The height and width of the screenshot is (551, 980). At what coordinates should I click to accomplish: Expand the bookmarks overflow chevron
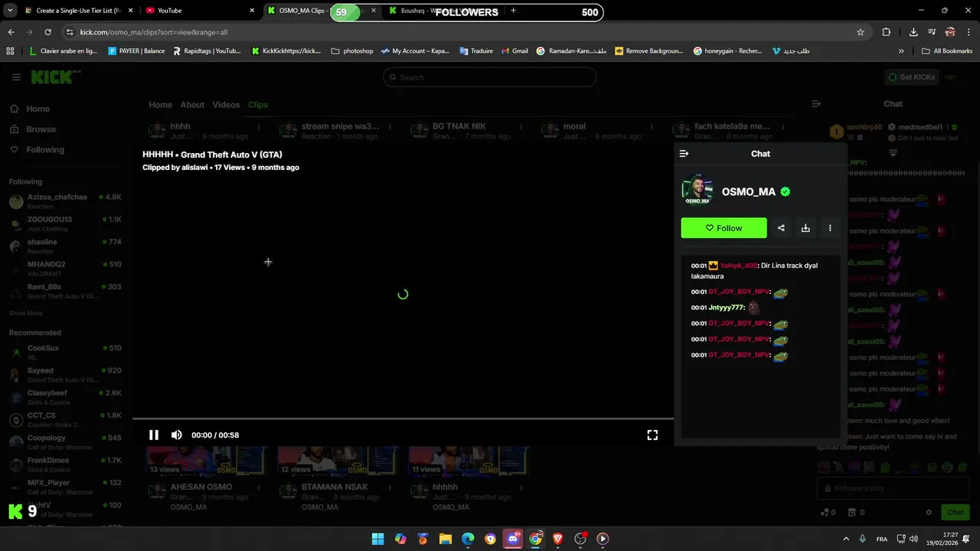(x=901, y=51)
